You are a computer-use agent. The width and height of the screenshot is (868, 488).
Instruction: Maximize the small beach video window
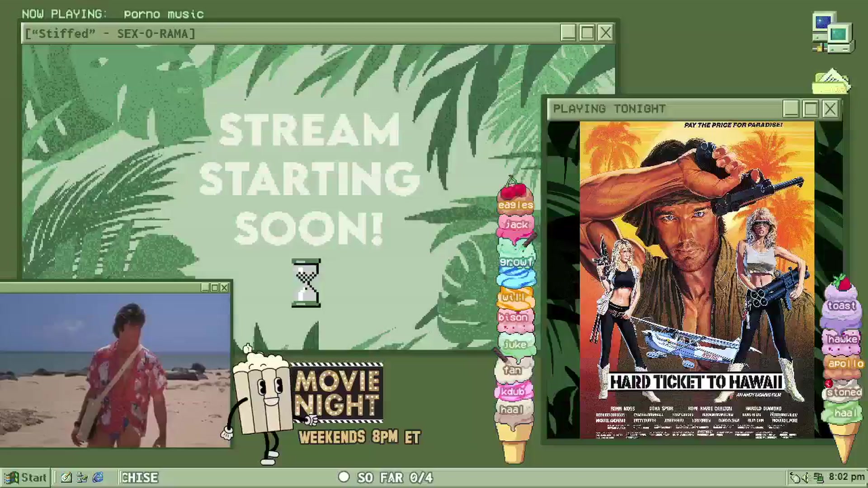tap(215, 287)
